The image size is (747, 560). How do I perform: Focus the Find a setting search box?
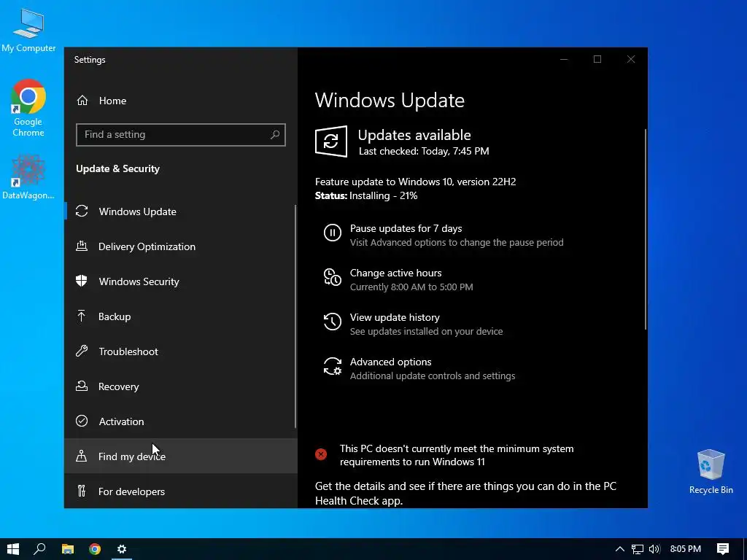coord(181,135)
